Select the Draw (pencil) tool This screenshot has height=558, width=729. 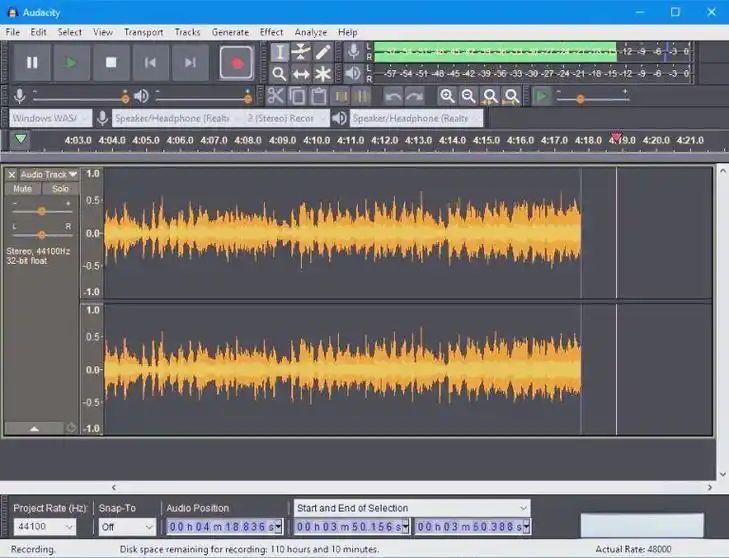(322, 52)
